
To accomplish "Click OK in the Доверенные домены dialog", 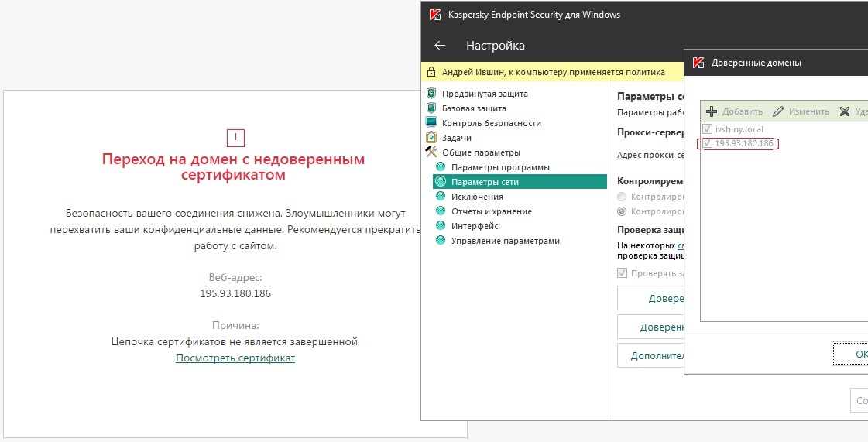I will [x=851, y=354].
